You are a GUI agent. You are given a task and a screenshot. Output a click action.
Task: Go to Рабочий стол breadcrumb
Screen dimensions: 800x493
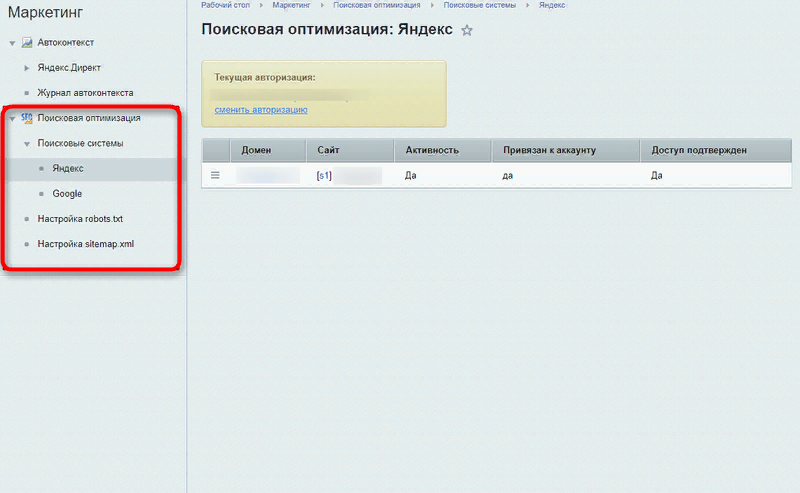pos(225,6)
